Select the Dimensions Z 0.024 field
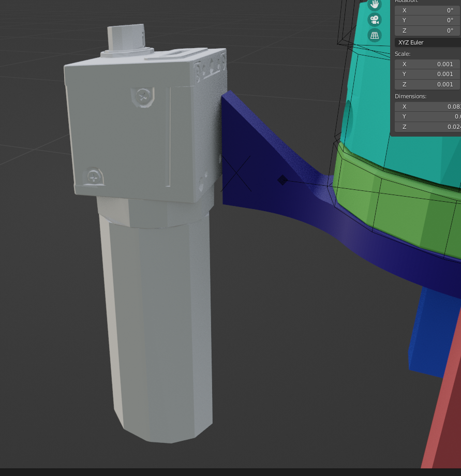This screenshot has height=476, width=461. [x=427, y=126]
